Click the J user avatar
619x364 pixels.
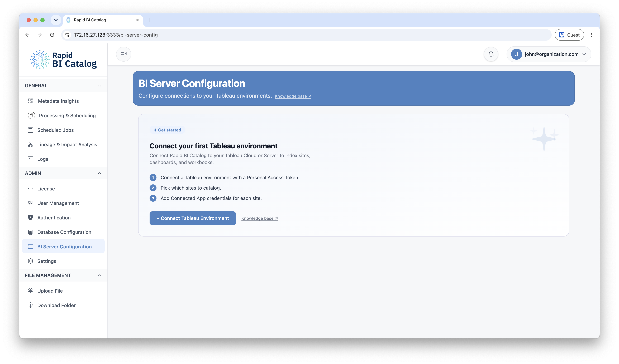[x=516, y=54]
